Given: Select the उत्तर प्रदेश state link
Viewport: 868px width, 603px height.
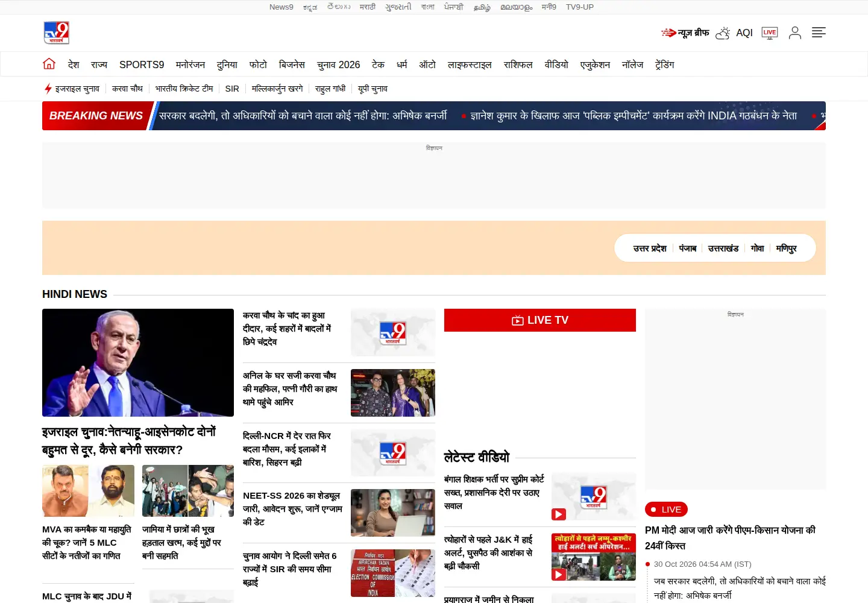Looking at the screenshot, I should coord(650,248).
